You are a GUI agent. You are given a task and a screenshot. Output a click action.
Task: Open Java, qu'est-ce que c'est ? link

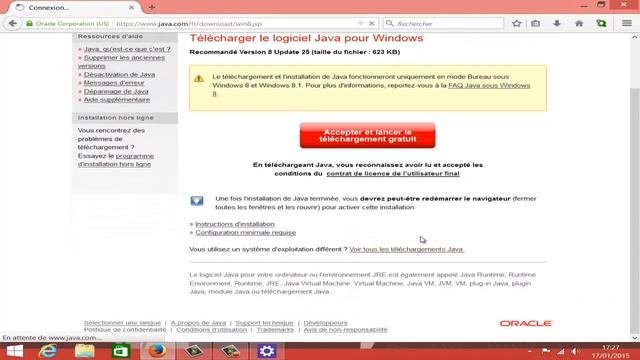click(x=127, y=49)
